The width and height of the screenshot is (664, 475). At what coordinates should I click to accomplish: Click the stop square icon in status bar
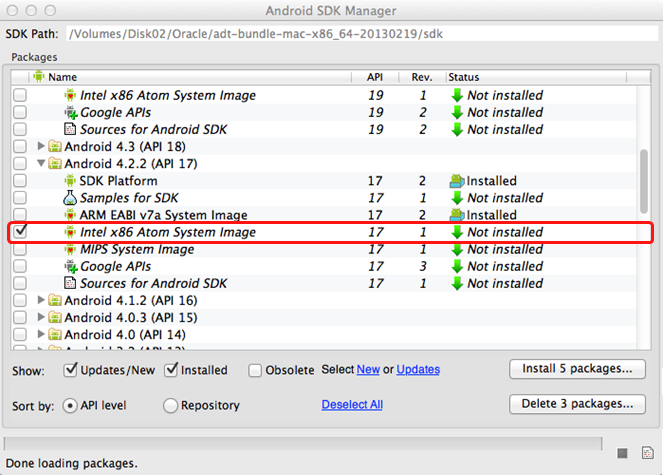coord(622,453)
